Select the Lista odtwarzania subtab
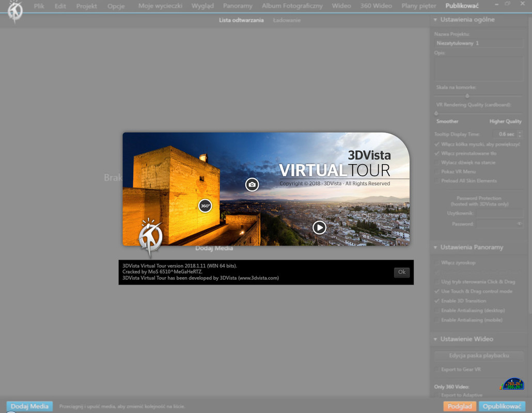Viewport: 532px width, 413px height. [241, 20]
